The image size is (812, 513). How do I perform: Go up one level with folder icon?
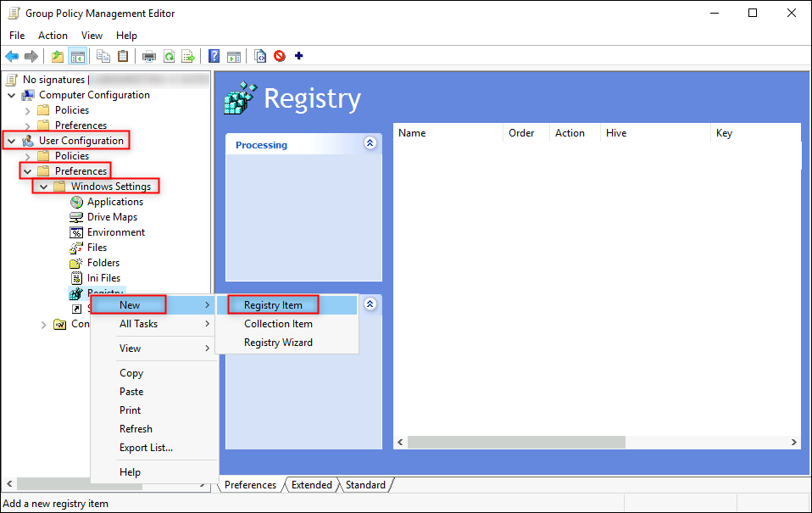(58, 56)
